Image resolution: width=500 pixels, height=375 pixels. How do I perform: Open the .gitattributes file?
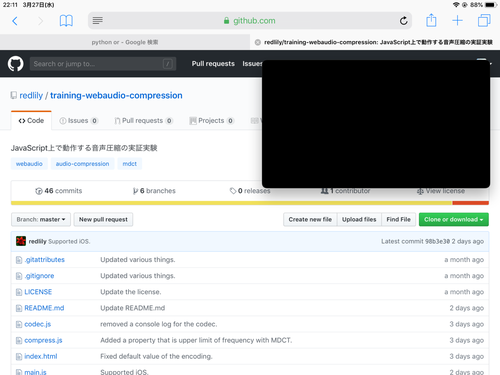pos(45,260)
